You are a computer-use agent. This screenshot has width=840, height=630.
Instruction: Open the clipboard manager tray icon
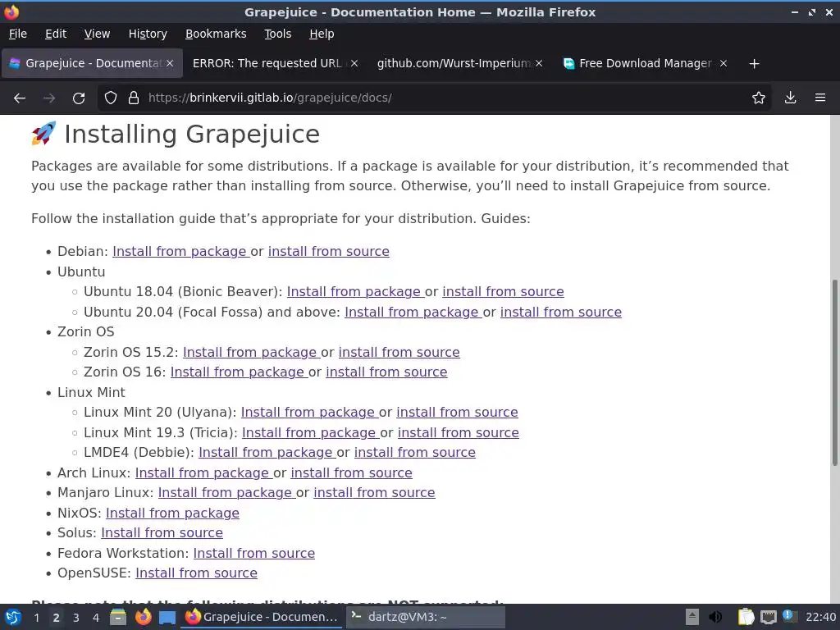click(x=746, y=617)
